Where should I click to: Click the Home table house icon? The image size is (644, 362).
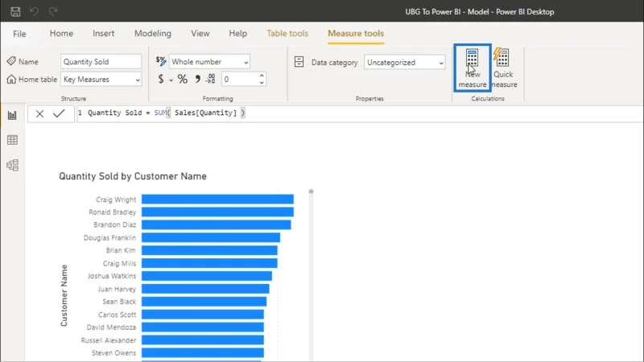click(x=11, y=79)
